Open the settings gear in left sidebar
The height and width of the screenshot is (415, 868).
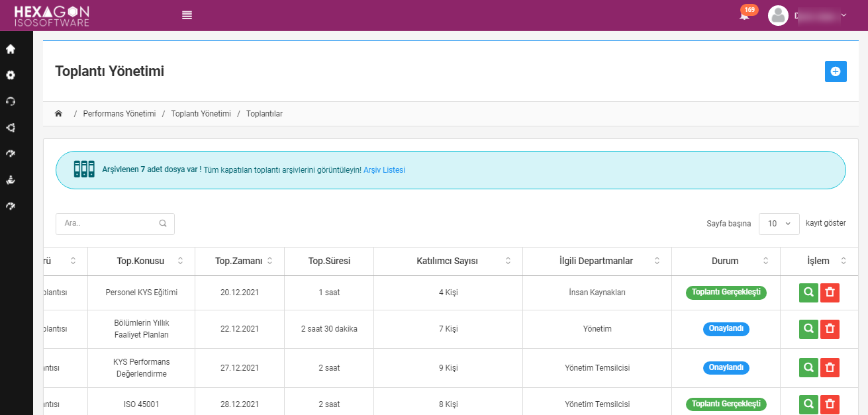[x=11, y=75]
